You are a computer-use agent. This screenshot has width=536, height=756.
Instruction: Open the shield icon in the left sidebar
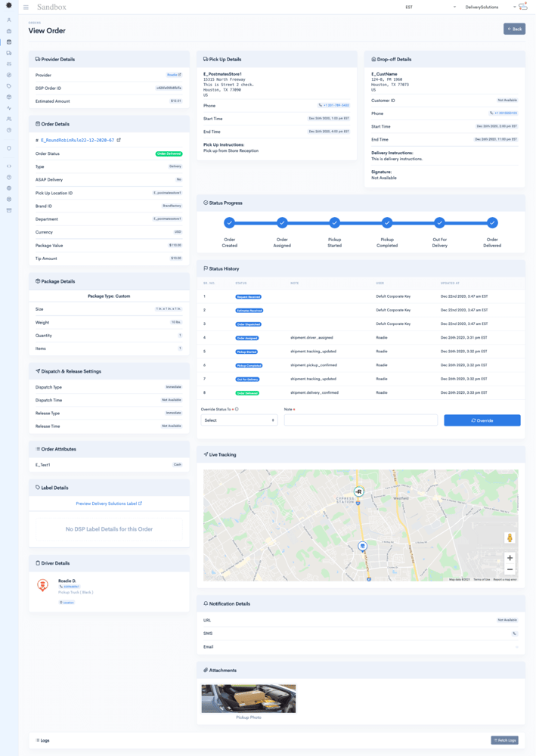coord(9,148)
